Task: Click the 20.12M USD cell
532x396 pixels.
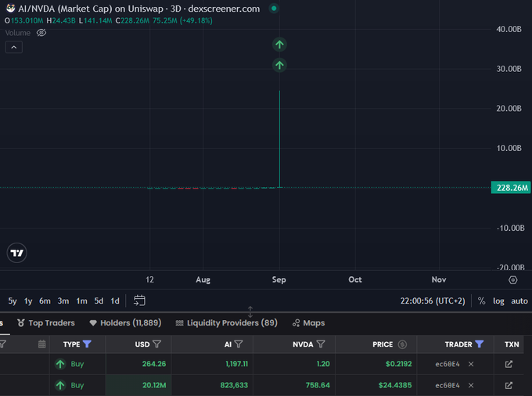Action: [x=154, y=386]
